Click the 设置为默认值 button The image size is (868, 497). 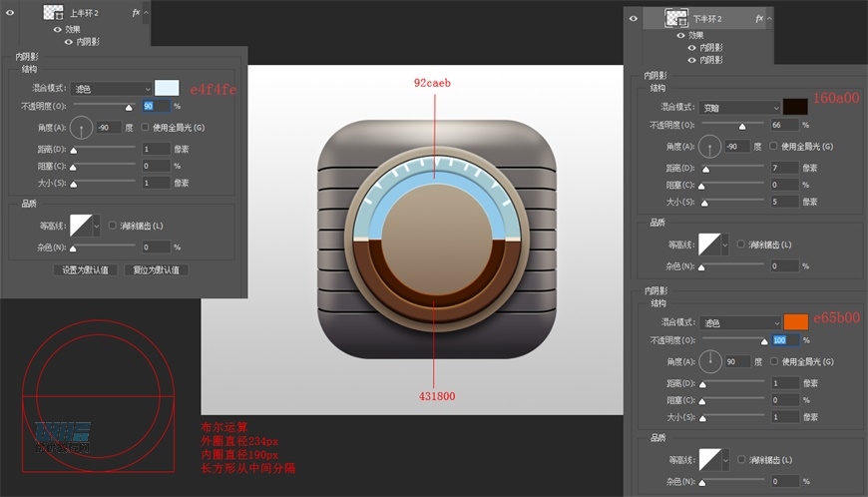click(86, 269)
